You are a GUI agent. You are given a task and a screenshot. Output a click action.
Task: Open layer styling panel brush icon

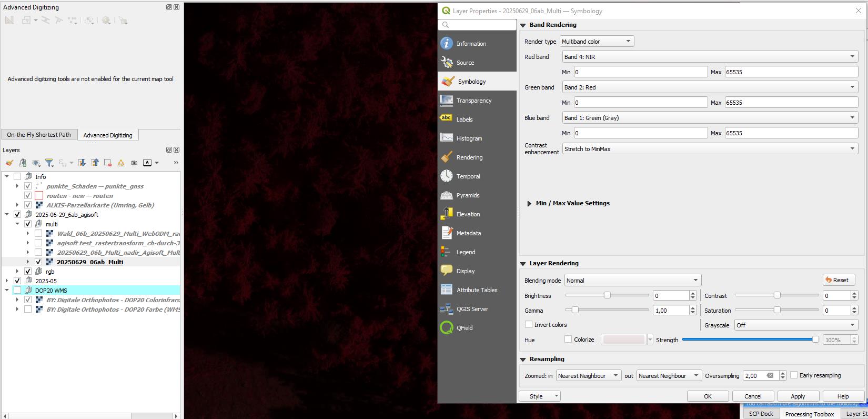(9, 163)
